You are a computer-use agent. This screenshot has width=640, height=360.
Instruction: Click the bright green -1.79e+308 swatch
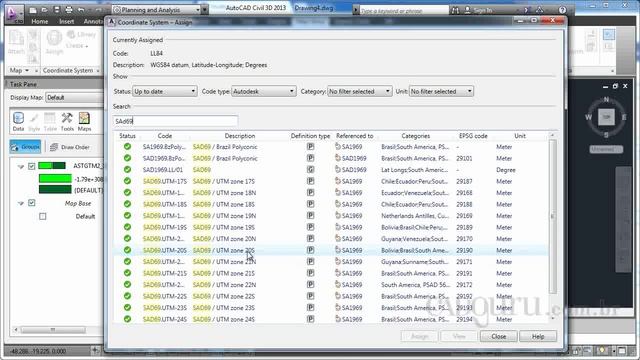55,178
